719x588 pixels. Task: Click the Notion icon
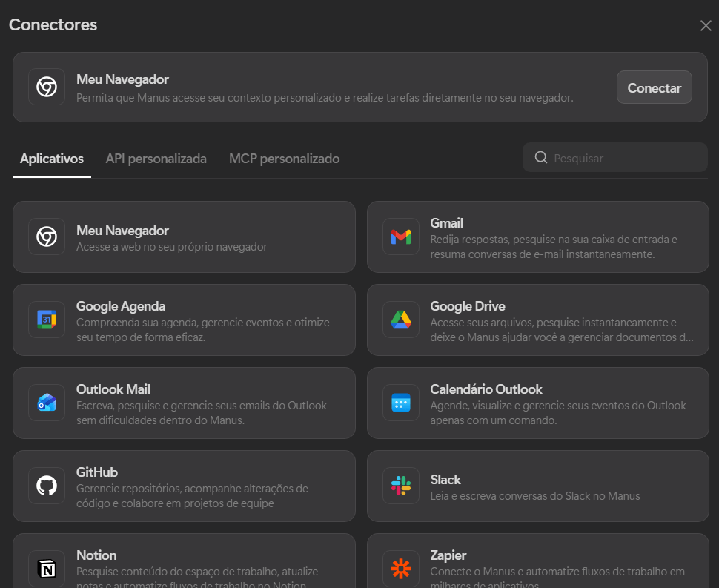point(47,569)
